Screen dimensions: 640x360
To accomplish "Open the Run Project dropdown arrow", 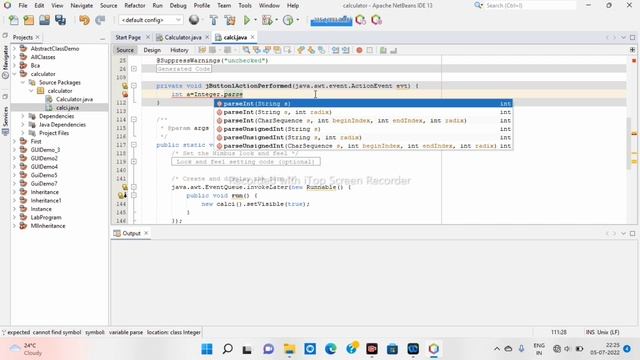I will point(256,20).
